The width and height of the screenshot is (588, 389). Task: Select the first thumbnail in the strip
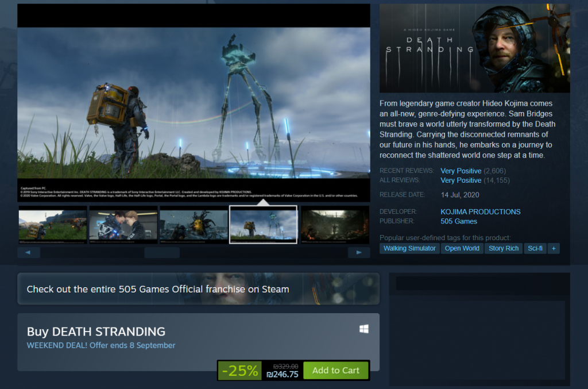53,225
